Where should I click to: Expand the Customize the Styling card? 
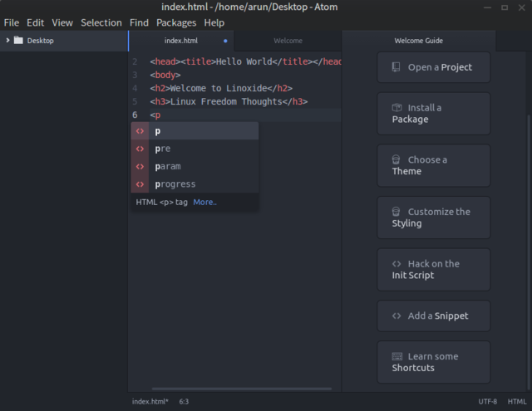434,218
